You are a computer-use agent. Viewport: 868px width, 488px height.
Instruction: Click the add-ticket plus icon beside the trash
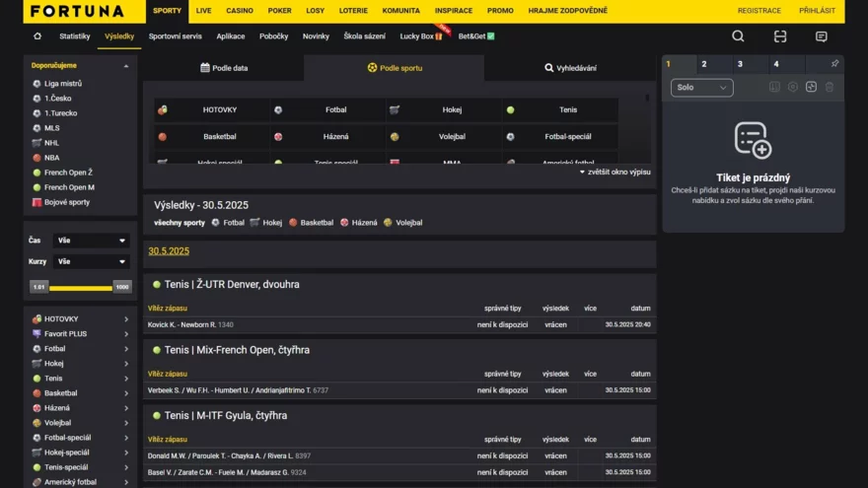click(811, 87)
